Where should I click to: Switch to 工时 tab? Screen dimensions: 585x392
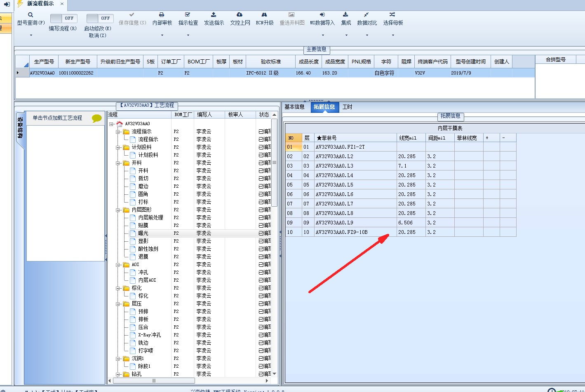tap(348, 107)
